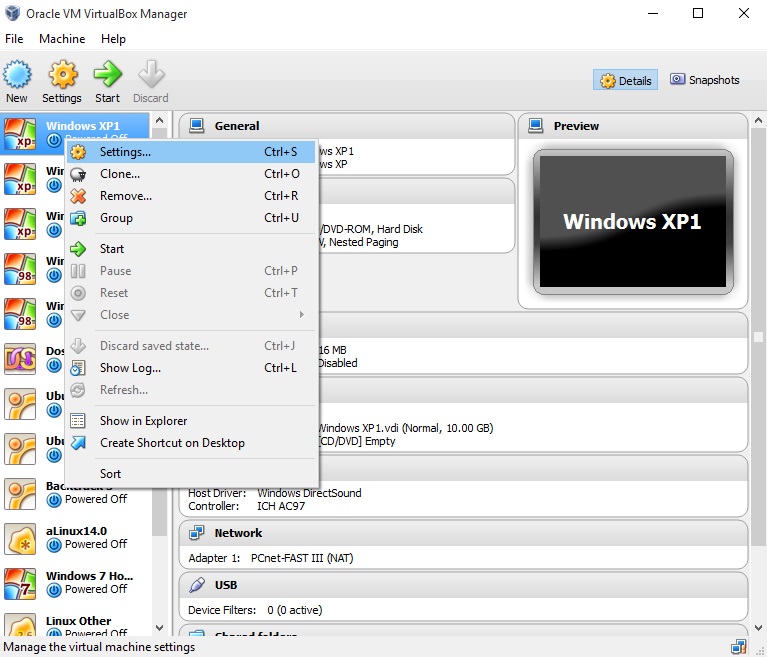The image size is (767, 657).
Task: Click the Preview monitor icon
Action: click(536, 126)
